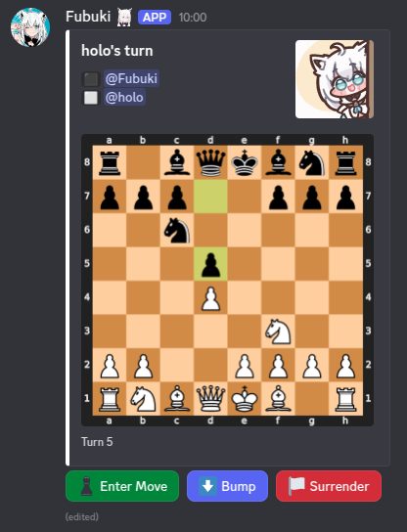Screen dimensions: 407x532
Task: Click the red Surrender button
Action: pyautogui.click(x=329, y=486)
